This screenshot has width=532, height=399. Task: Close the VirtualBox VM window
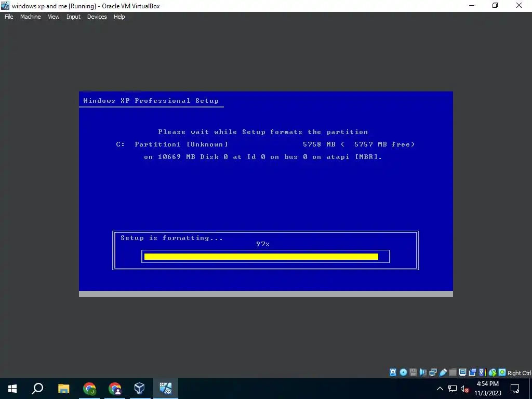point(519,5)
